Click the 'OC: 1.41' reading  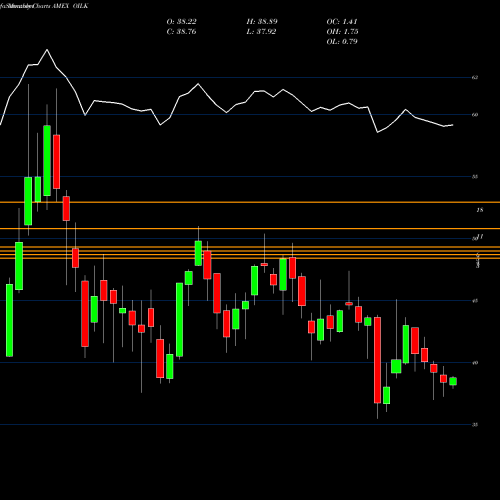pos(342,22)
